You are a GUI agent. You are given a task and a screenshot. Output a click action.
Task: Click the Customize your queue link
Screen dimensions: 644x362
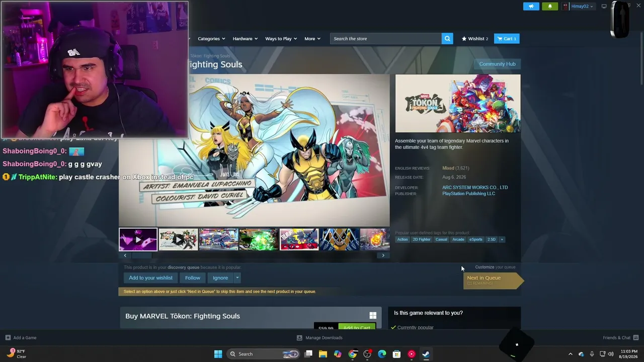point(495,267)
